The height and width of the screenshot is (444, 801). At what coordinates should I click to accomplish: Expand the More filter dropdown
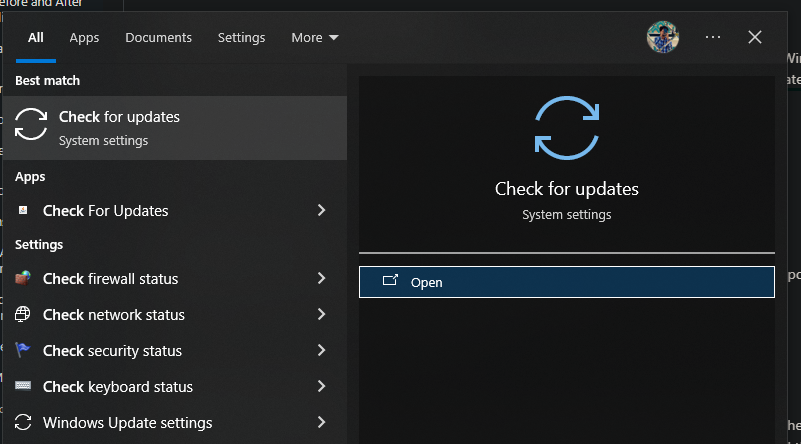point(315,38)
